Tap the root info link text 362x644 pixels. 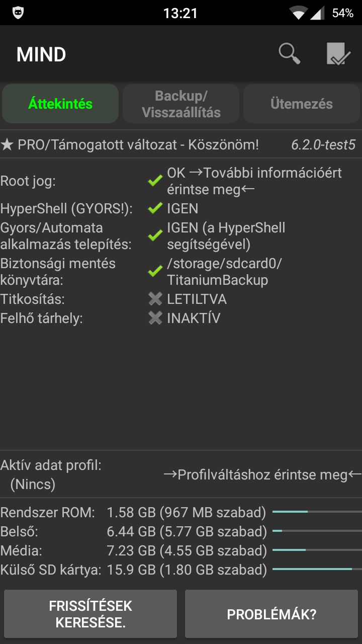(254, 181)
